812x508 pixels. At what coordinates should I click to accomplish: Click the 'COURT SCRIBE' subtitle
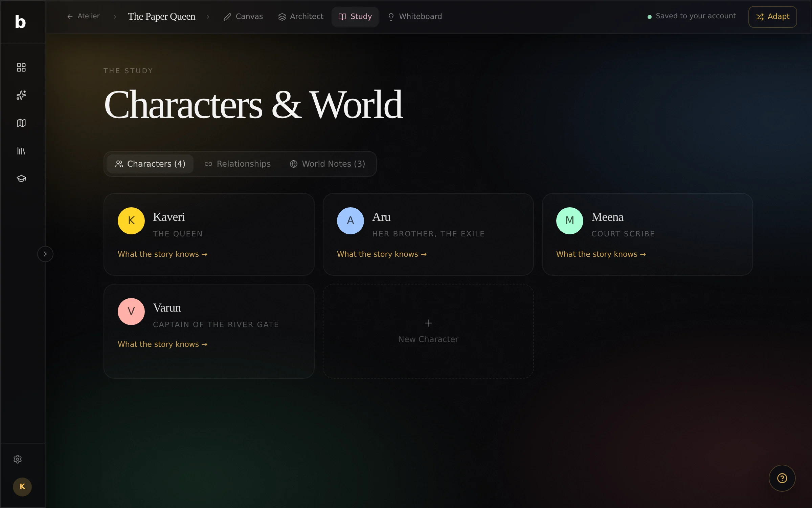coord(623,234)
